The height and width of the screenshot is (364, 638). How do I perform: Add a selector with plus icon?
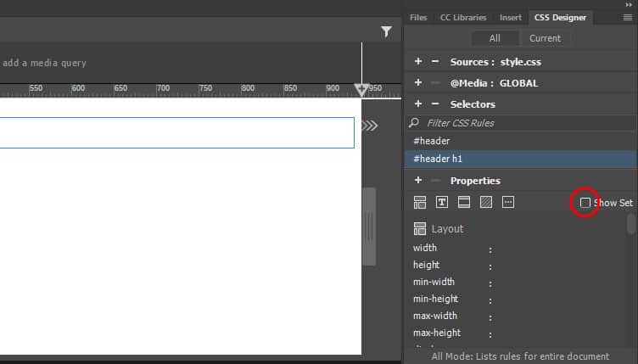(x=418, y=104)
